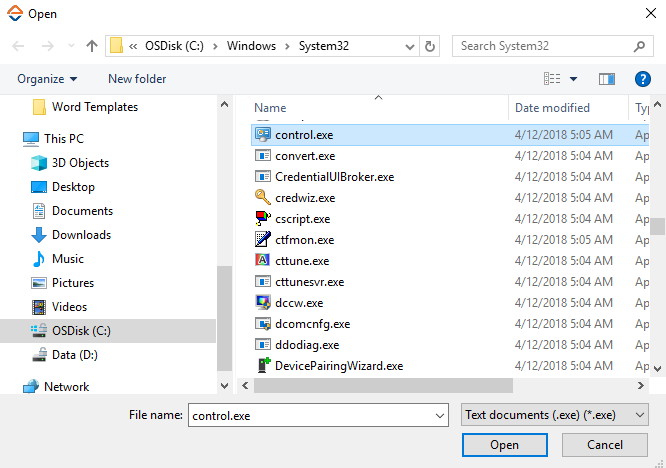Open the Organize menu
The image size is (666, 468).
point(47,79)
